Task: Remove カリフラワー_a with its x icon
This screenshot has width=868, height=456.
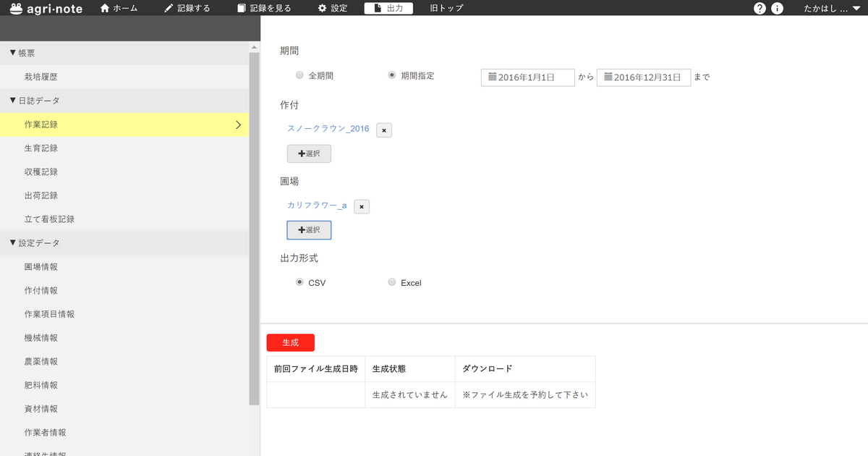Action: click(x=362, y=207)
